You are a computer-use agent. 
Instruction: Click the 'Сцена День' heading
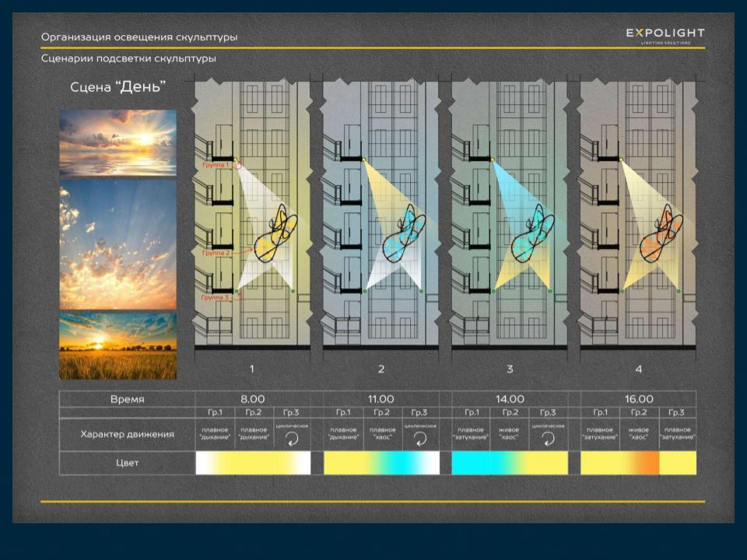pyautogui.click(x=117, y=86)
